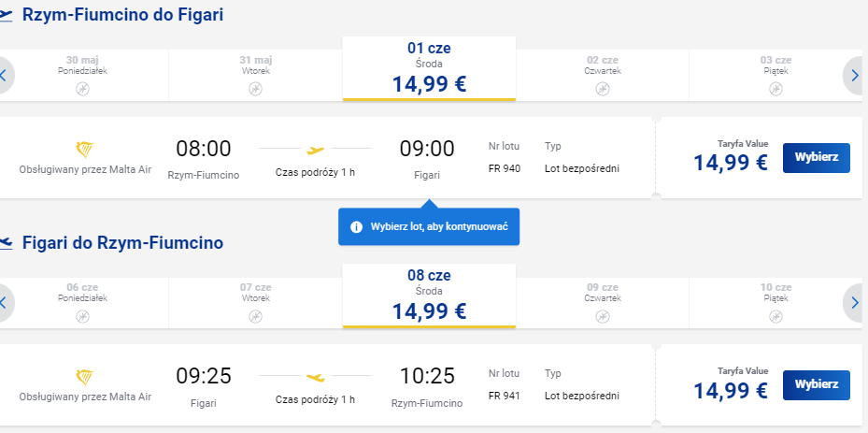Image resolution: width=868 pixels, height=433 pixels.
Task: Show earlier return dates with the left arrow
Action: [5, 303]
